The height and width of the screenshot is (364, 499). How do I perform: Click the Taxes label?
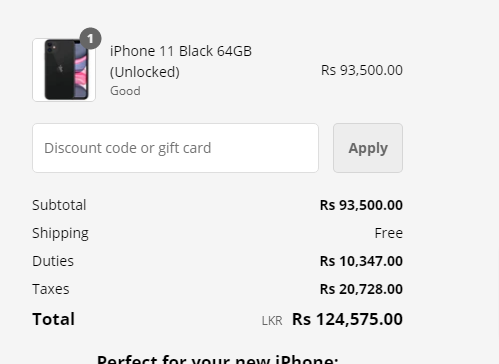point(51,289)
